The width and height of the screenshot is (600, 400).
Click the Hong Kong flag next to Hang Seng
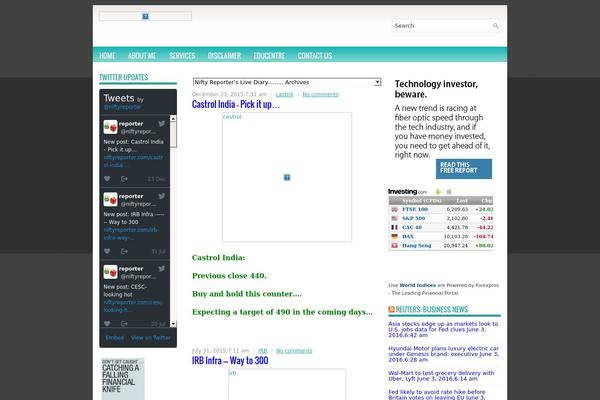(x=395, y=245)
